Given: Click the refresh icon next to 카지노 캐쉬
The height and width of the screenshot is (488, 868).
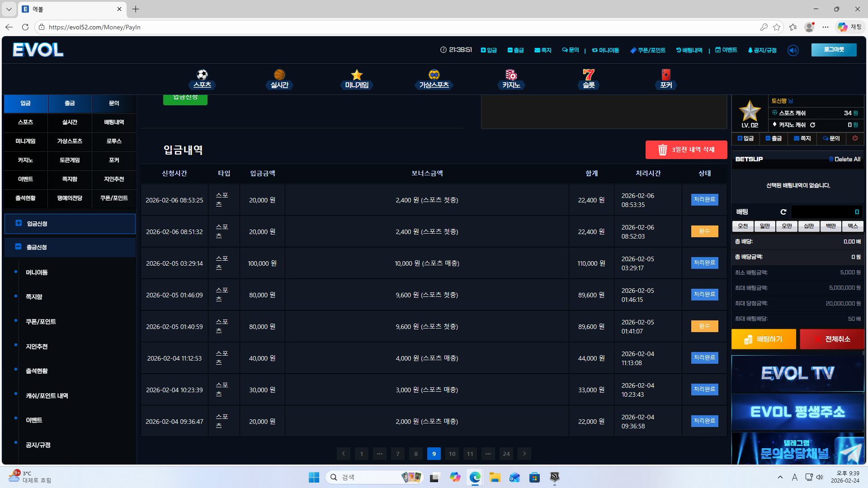Looking at the screenshot, I should point(812,125).
